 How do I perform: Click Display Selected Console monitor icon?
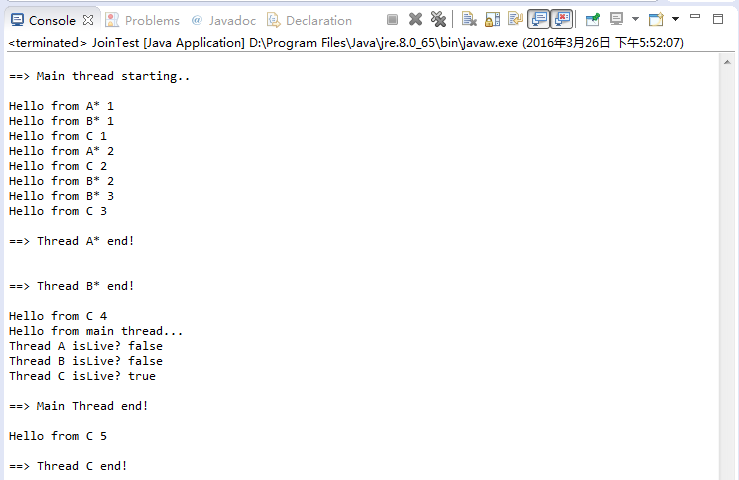click(x=616, y=19)
